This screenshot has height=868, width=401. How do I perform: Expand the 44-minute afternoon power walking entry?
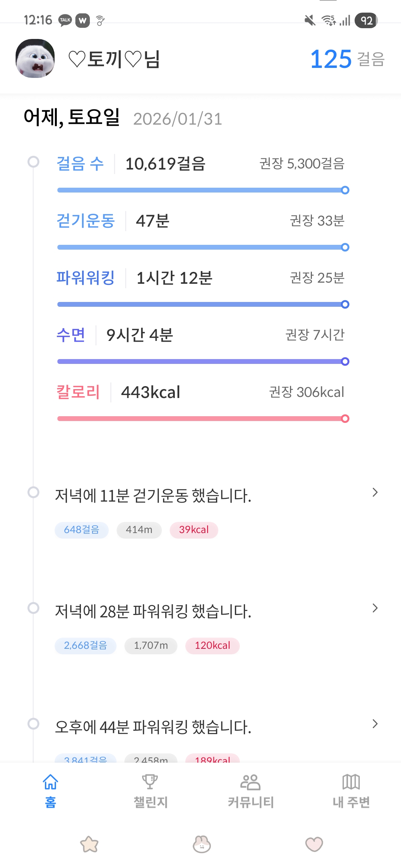375,724
